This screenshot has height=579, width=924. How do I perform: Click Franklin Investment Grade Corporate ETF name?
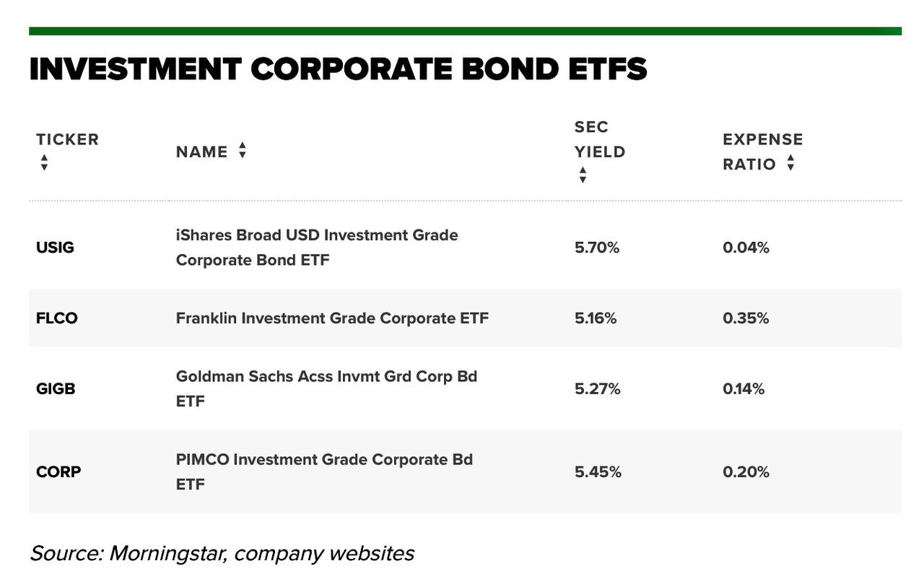332,318
